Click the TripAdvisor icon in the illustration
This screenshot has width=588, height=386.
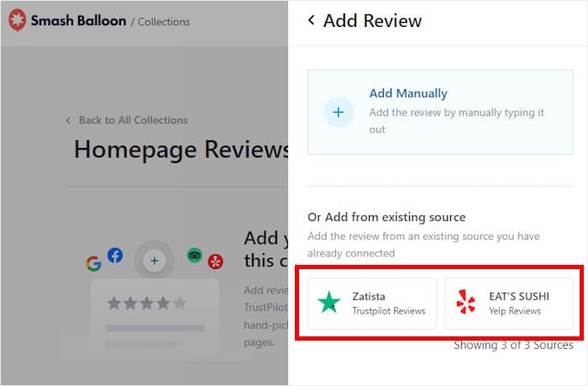point(195,256)
